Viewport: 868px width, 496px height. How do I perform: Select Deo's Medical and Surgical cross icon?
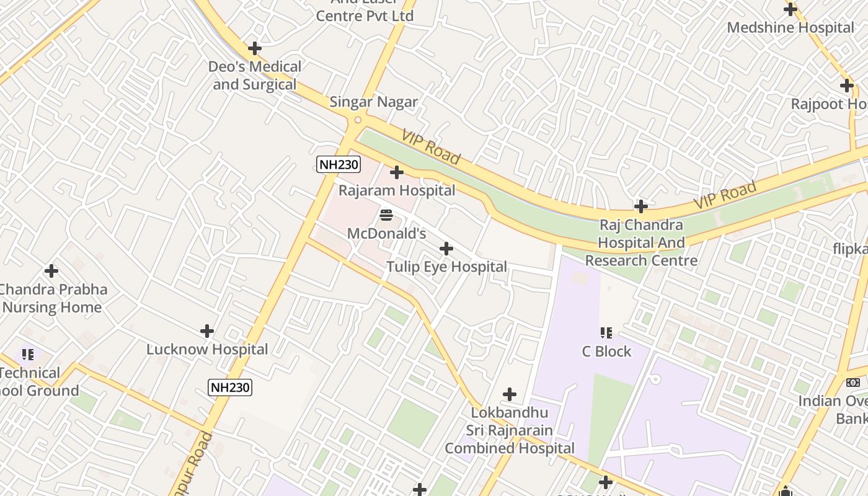pos(254,48)
